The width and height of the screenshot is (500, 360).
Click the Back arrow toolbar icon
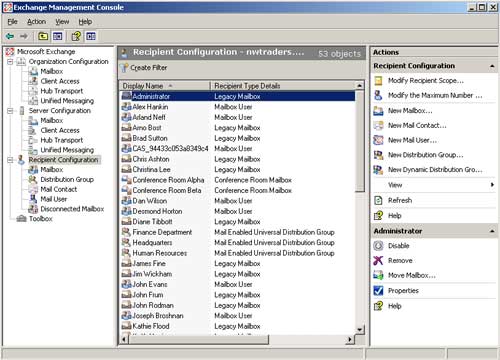click(10, 36)
